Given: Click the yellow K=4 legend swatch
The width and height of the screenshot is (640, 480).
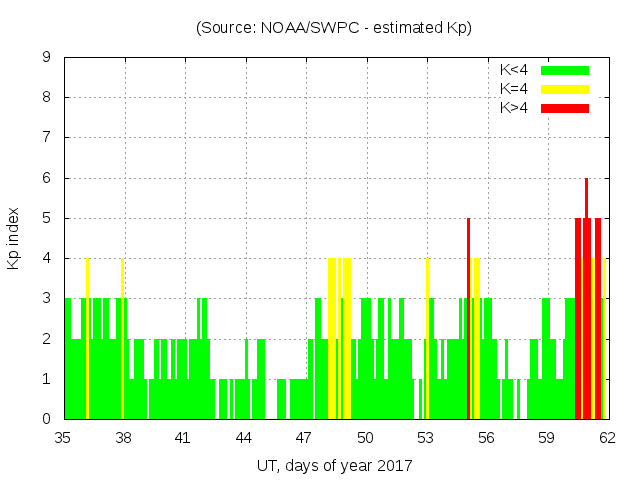Looking at the screenshot, I should click(x=565, y=89).
